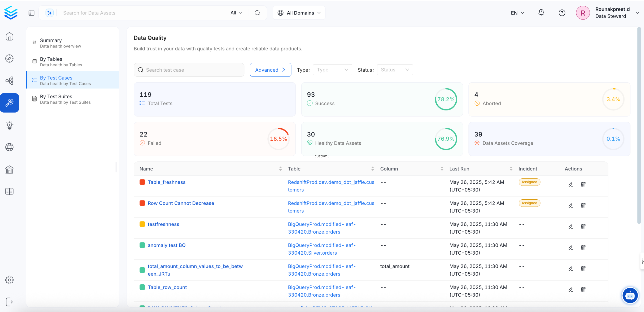The width and height of the screenshot is (644, 312).
Task: Click the notifications bell icon
Action: [x=541, y=12]
